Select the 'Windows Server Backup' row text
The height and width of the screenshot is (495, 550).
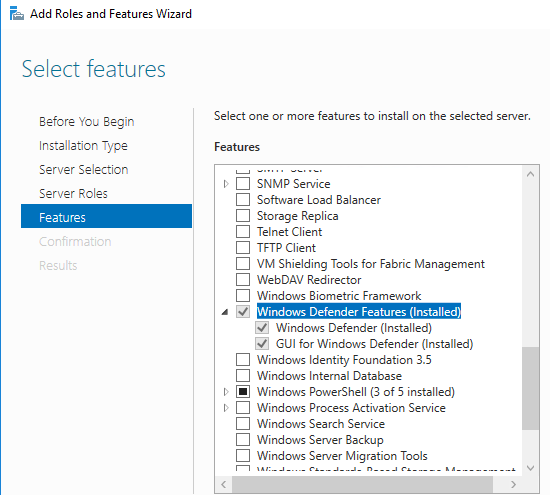coord(320,440)
